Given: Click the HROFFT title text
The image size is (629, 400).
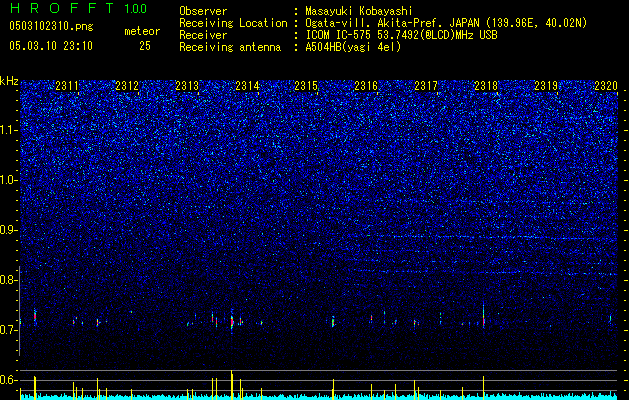Looking at the screenshot, I should (61, 8).
